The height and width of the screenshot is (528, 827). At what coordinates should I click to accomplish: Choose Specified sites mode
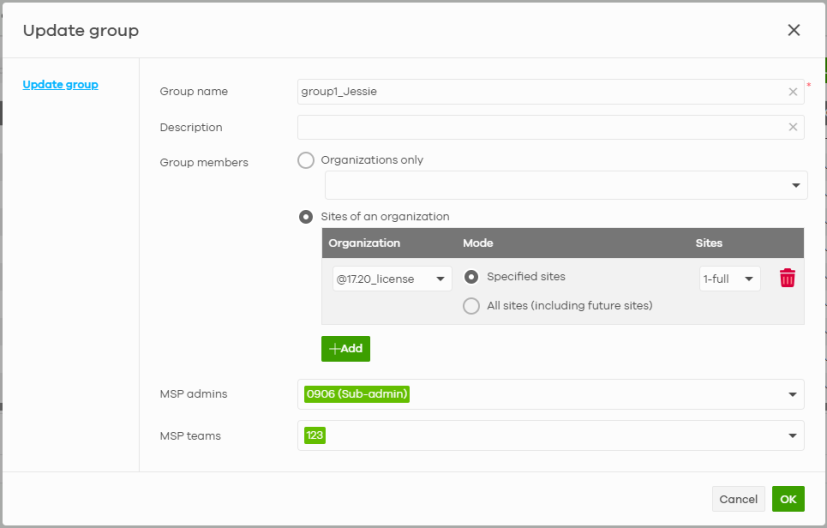[x=471, y=277]
